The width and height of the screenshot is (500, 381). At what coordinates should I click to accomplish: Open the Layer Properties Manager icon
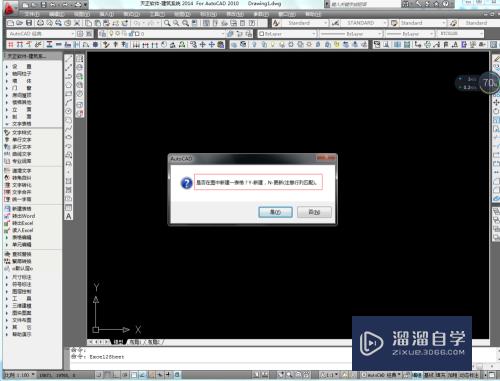pyautogui.click(x=103, y=34)
